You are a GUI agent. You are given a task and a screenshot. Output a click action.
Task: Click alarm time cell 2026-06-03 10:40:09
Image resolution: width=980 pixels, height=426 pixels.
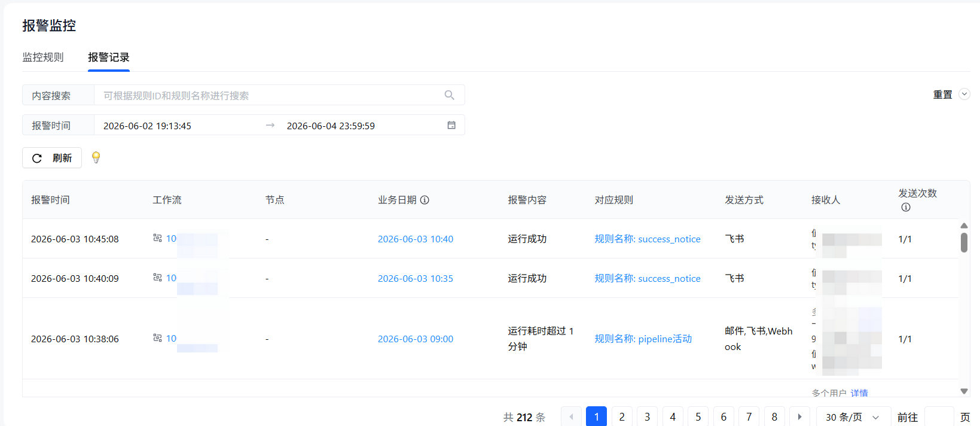(x=75, y=278)
